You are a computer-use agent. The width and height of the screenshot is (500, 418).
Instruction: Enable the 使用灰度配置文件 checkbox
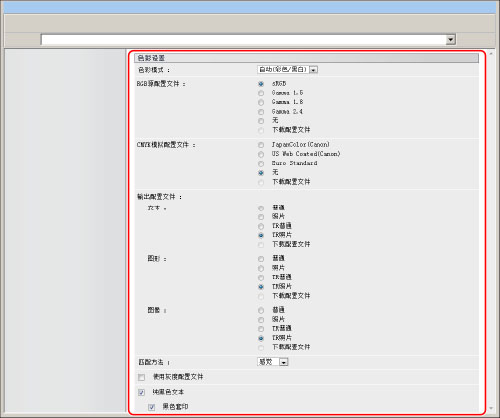pos(142,377)
